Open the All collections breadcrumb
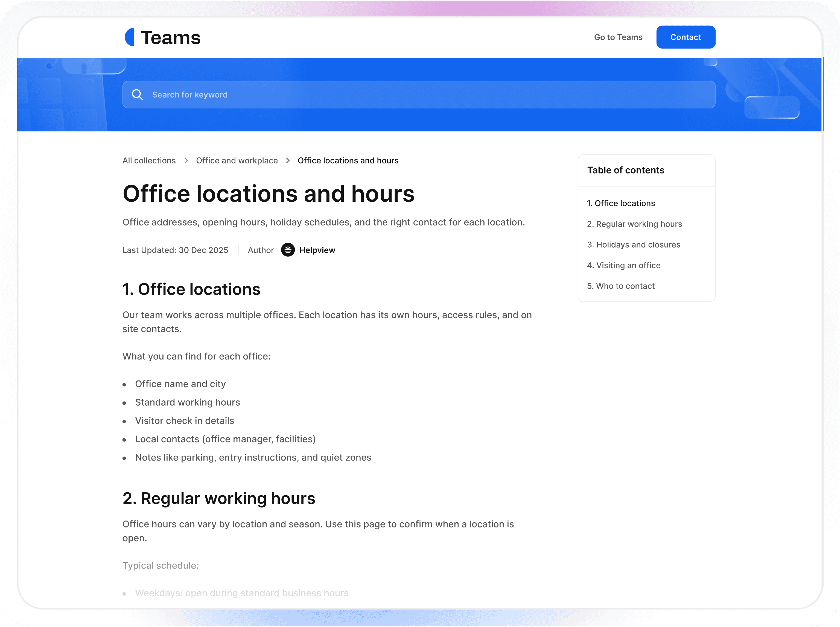Viewport: 840px width, 627px height. coord(149,160)
